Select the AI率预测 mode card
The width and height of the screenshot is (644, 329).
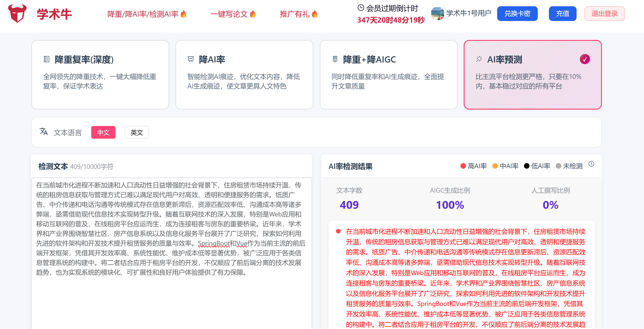coord(532,75)
